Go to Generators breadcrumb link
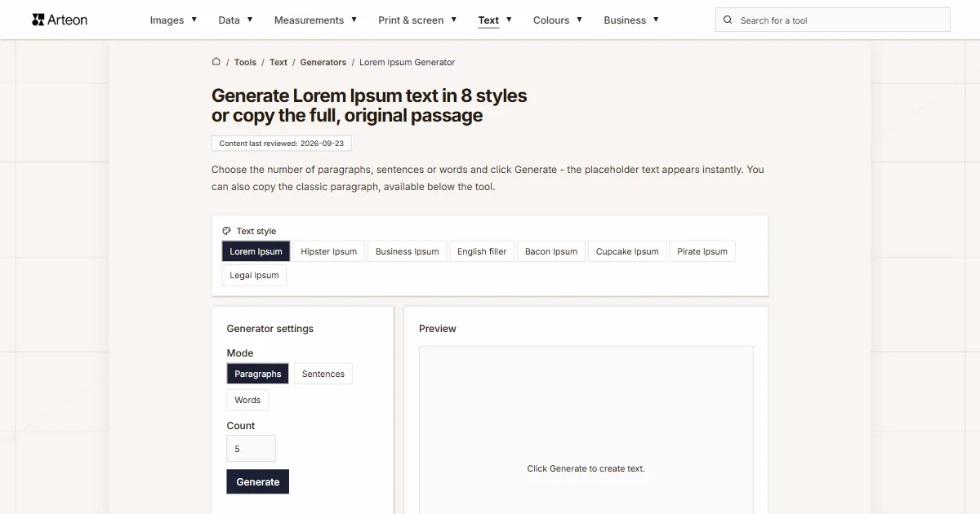The height and width of the screenshot is (514, 980). click(x=323, y=62)
